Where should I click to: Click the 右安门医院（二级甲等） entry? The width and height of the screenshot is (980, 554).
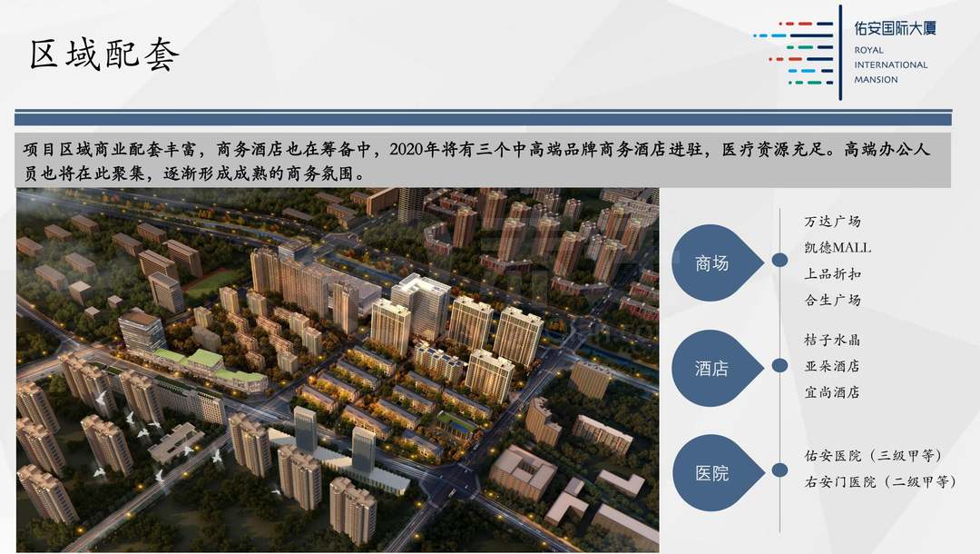coord(880,482)
